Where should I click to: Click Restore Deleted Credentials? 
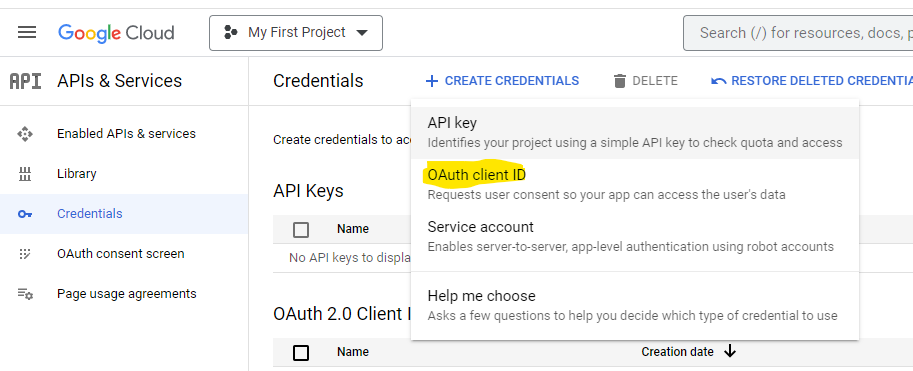click(x=812, y=81)
